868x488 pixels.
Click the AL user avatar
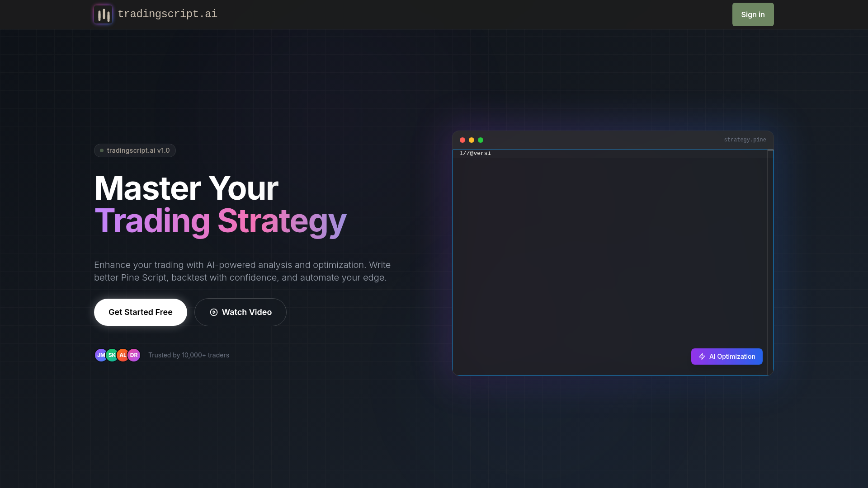123,355
